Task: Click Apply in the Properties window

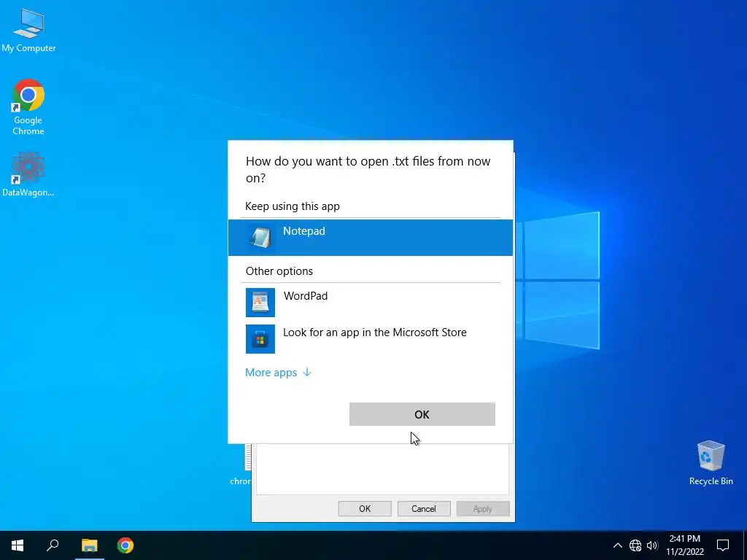Action: [483, 508]
